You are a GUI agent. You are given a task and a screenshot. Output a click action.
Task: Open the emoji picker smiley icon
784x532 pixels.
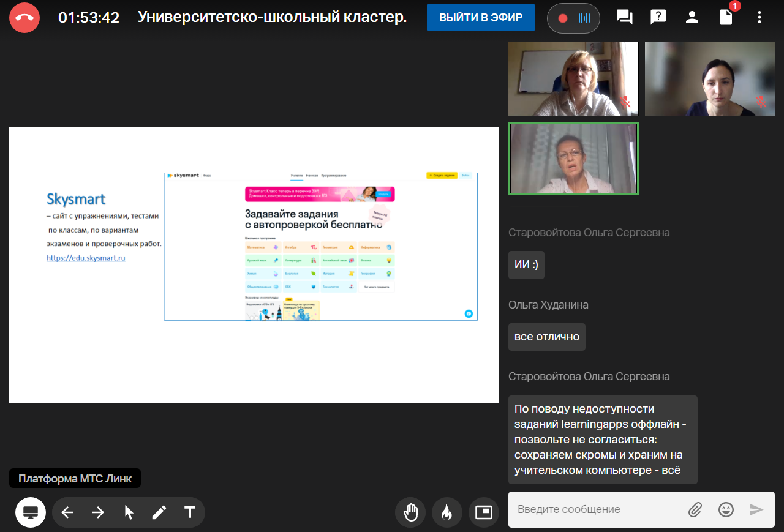(x=726, y=509)
